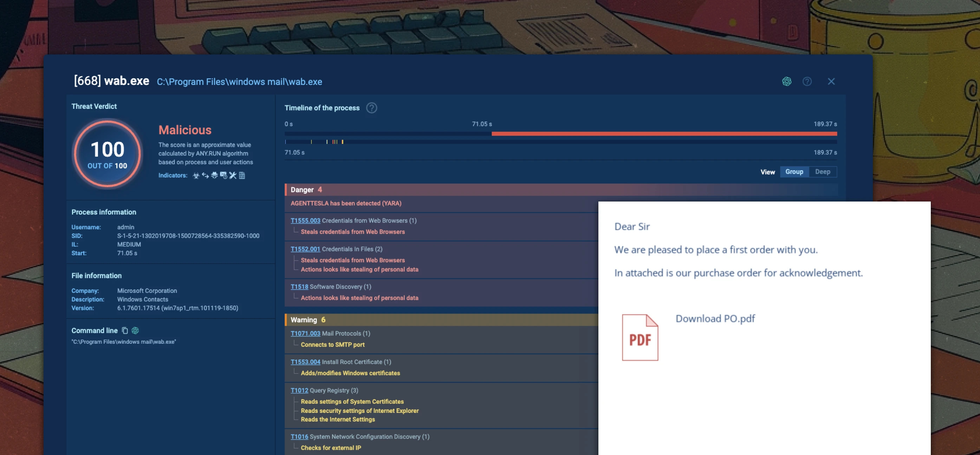Click ChatGPT icon next to Command line
Image resolution: width=980 pixels, height=455 pixels.
(x=135, y=331)
